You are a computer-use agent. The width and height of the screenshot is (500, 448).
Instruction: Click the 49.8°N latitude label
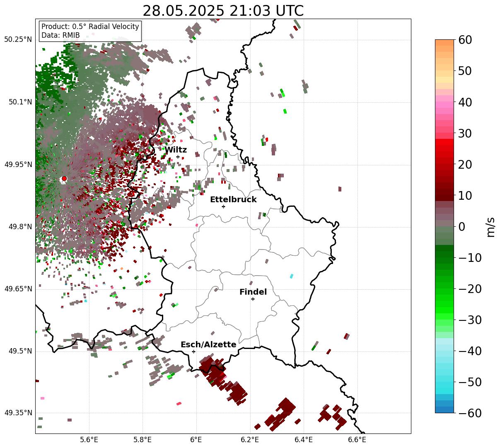(19, 227)
